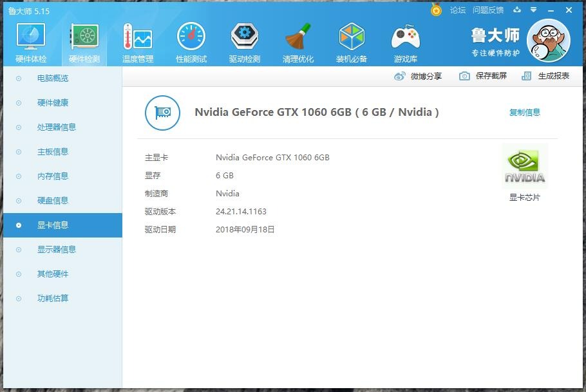
Task: Expand the 硬件检测 section header
Action: [83, 41]
